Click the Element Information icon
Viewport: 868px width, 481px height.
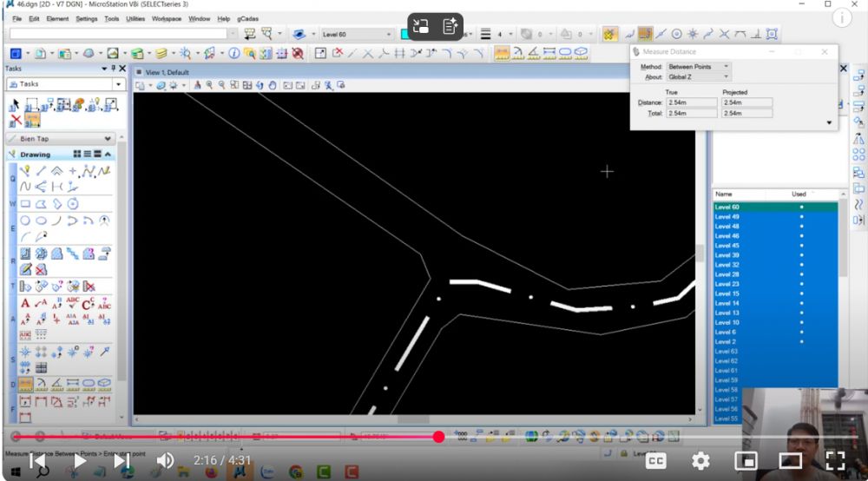tap(234, 54)
